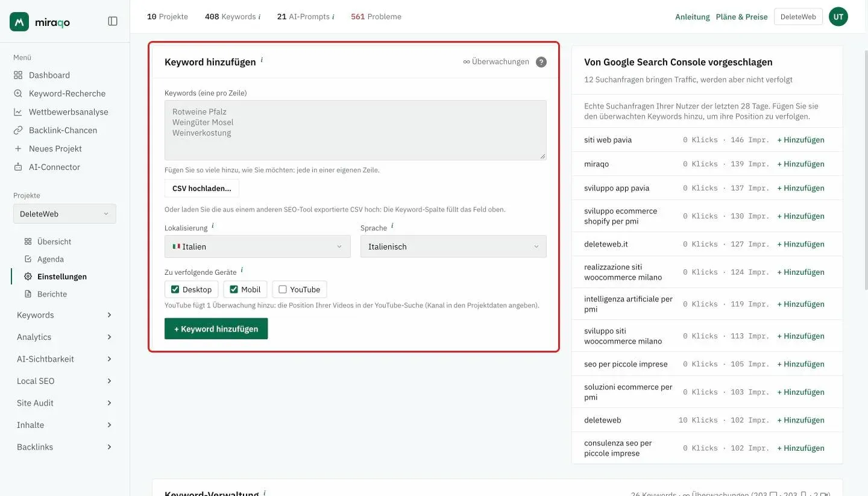Image resolution: width=868 pixels, height=496 pixels.
Task: Add keyword intelligenza artificiale per pmi
Action: click(x=800, y=304)
